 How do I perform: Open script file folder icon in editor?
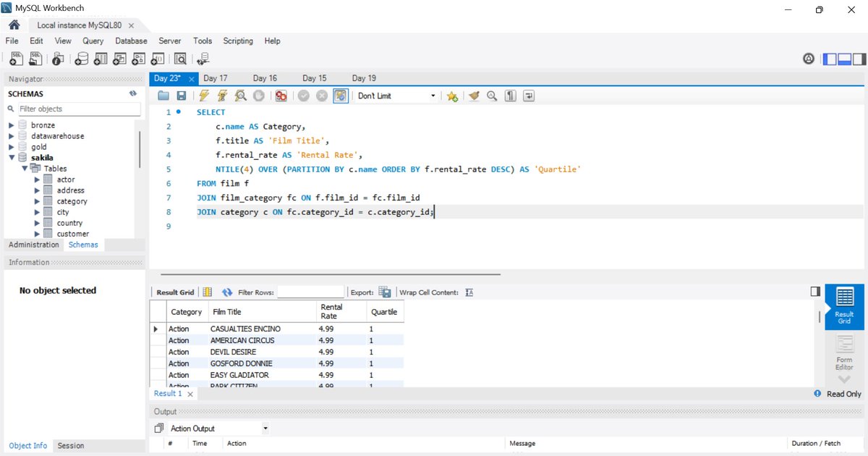pos(163,96)
